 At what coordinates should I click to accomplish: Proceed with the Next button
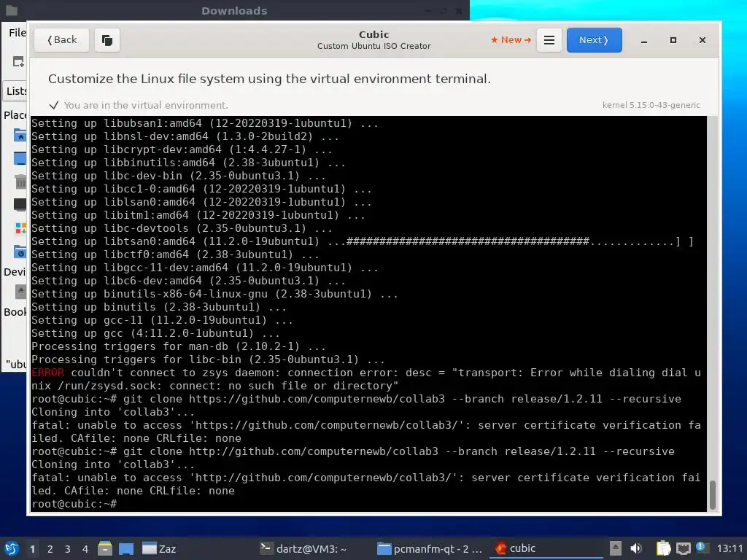594,40
